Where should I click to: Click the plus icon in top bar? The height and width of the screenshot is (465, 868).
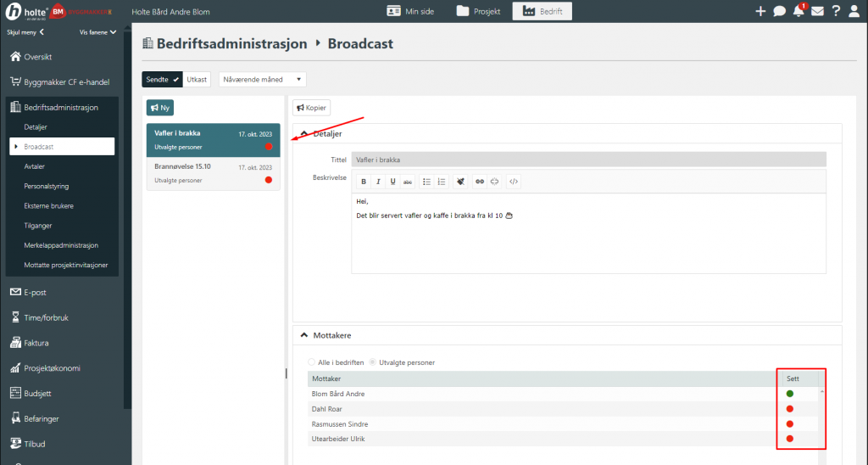760,11
